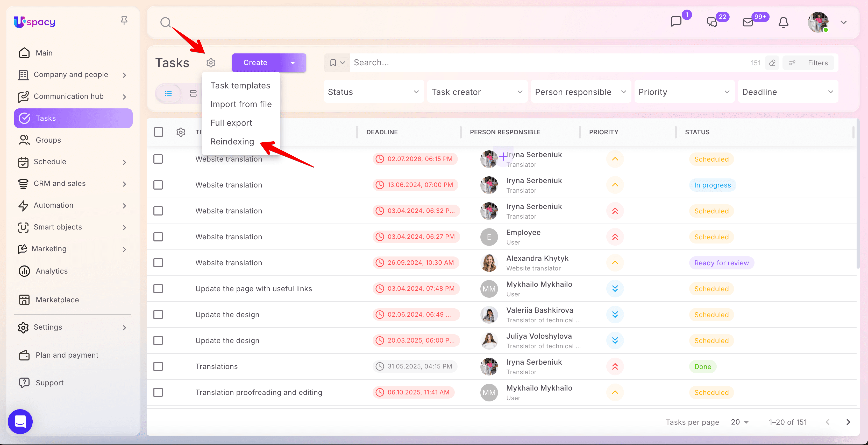The height and width of the screenshot is (445, 868).
Task: Open the Support sidebar item
Action: pyautogui.click(x=73, y=383)
